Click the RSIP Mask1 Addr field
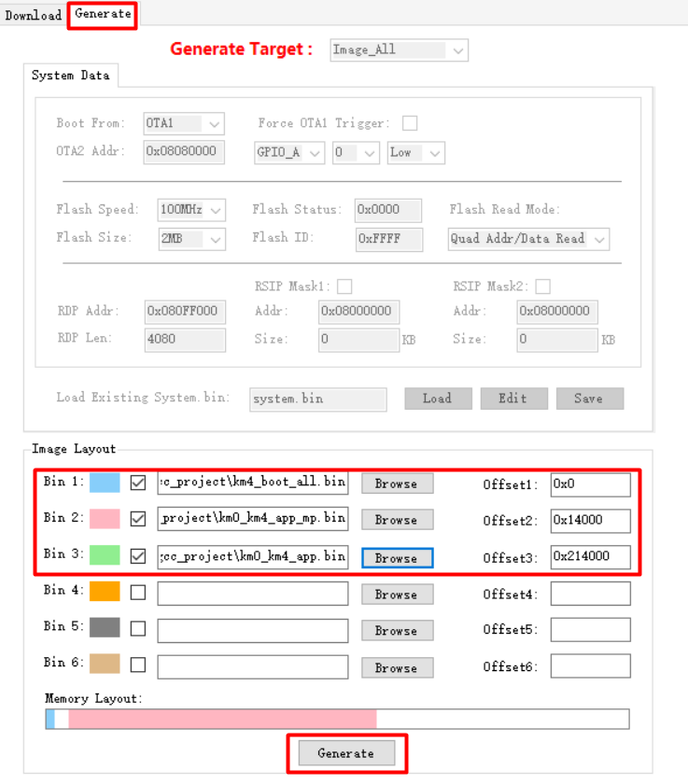This screenshot has width=688, height=784. [359, 312]
